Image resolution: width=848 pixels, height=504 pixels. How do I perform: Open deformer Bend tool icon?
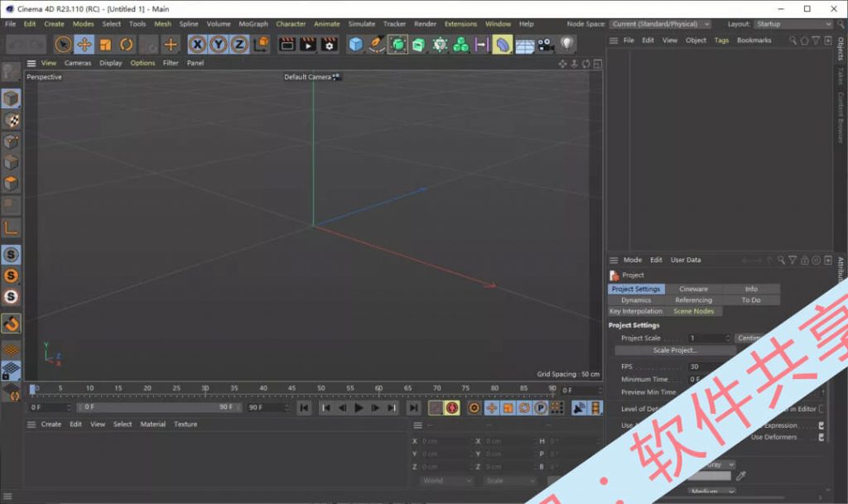pos(503,45)
